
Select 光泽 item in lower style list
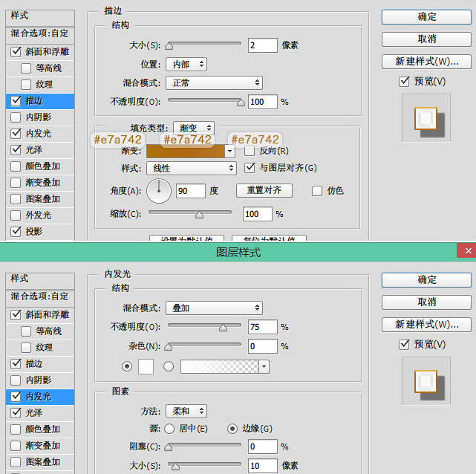(x=40, y=413)
